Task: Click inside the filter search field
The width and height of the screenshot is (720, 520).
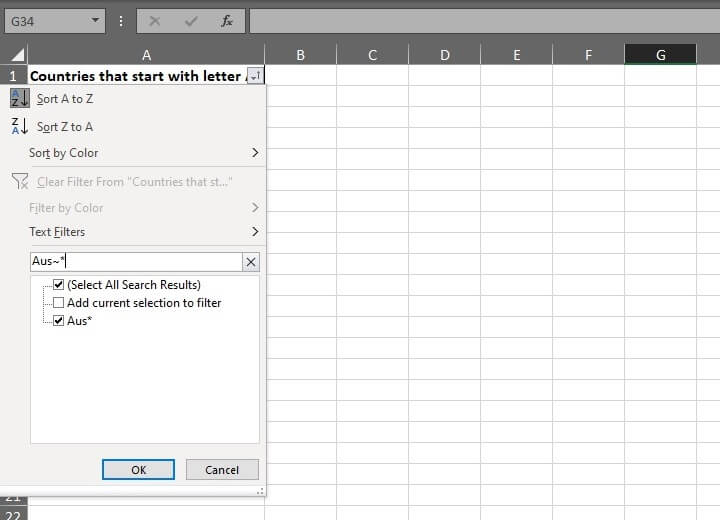Action: 135,262
